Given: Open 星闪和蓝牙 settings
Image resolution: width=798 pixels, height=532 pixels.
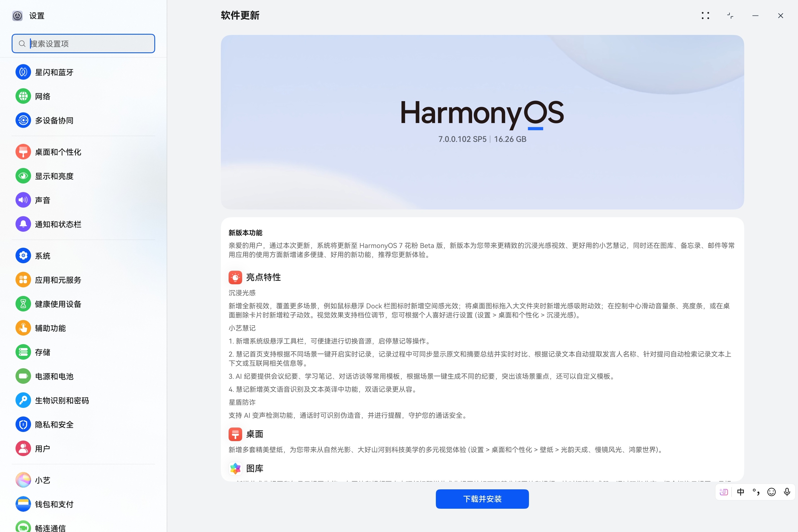Looking at the screenshot, I should tap(83, 72).
